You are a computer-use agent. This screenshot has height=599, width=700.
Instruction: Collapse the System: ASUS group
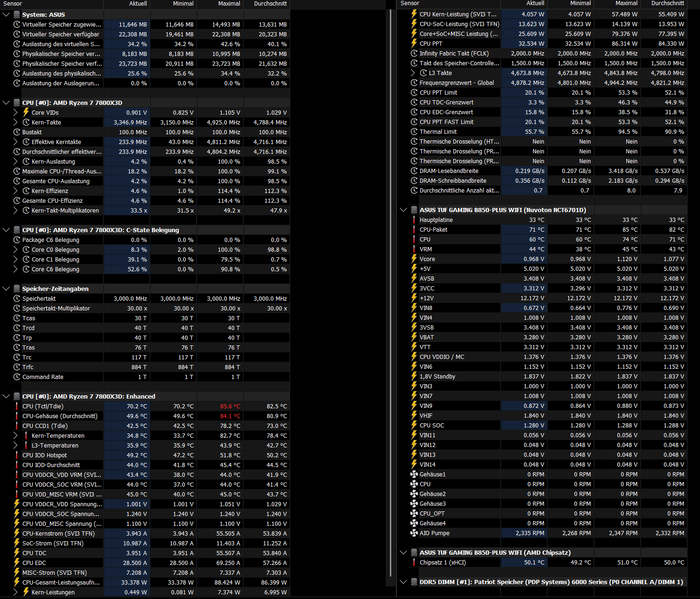point(6,14)
